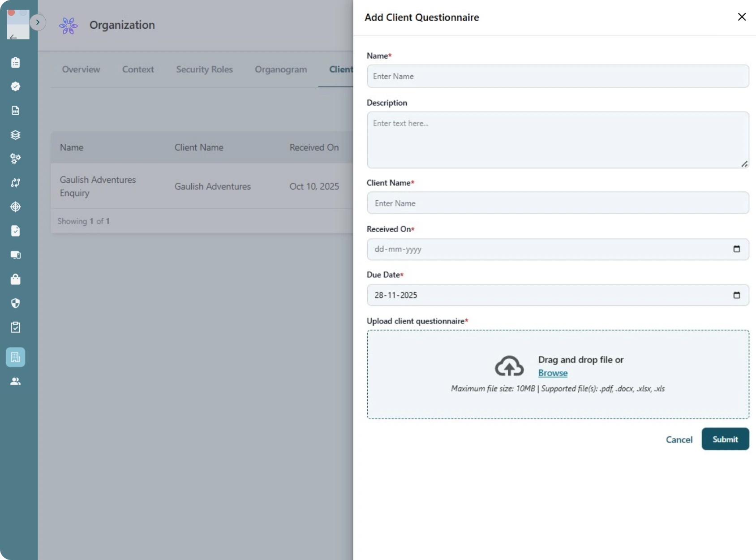Select the shopping bag icon in sidebar
This screenshot has height=560, width=756.
click(x=15, y=279)
